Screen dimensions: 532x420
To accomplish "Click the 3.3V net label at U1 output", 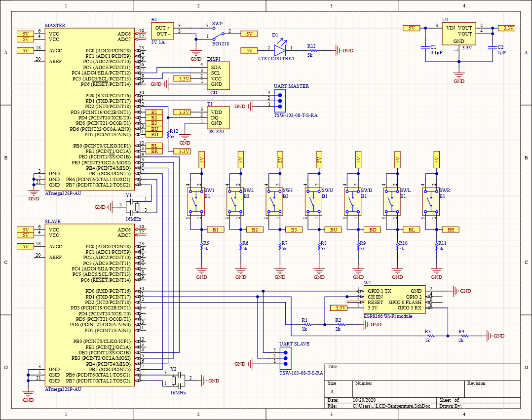I will point(507,28).
